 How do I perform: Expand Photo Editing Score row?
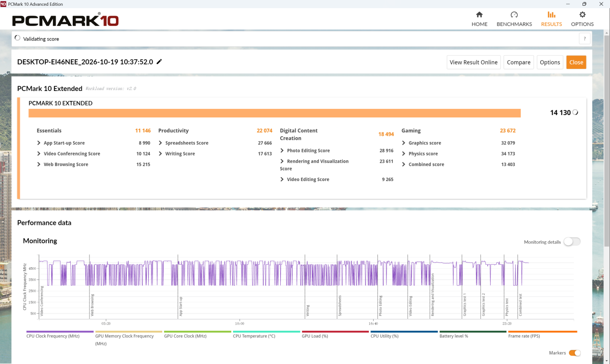pos(282,151)
